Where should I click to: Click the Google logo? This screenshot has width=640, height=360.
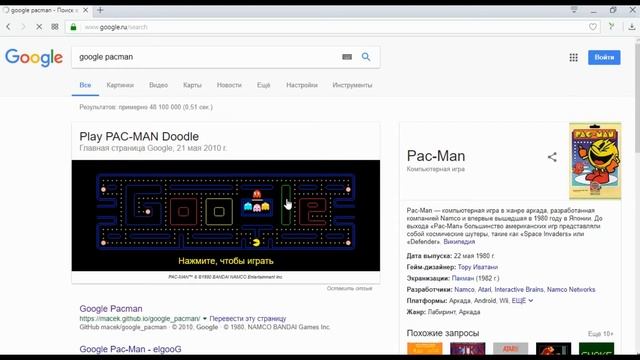pos(34,58)
